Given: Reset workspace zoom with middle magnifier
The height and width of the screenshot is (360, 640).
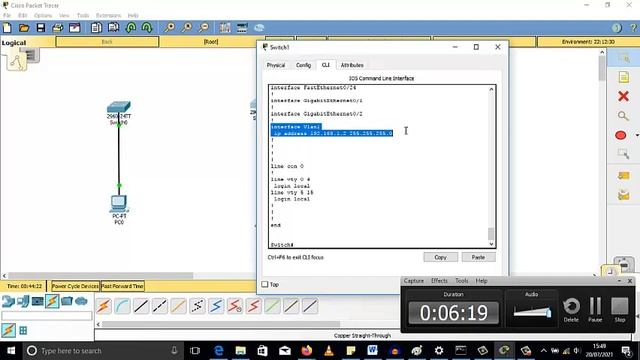Looking at the screenshot, I should click(187, 28).
